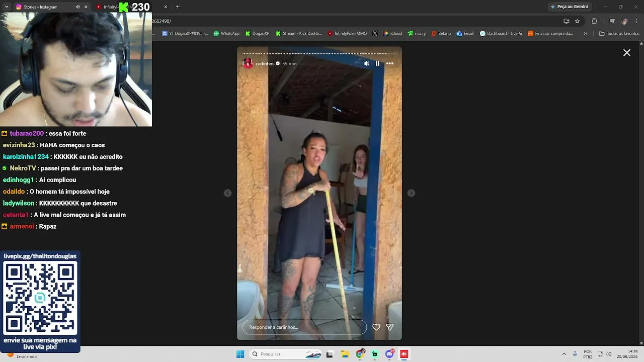Open the browser extensions menu
Viewport: 644px width, 362px height.
(x=594, y=21)
